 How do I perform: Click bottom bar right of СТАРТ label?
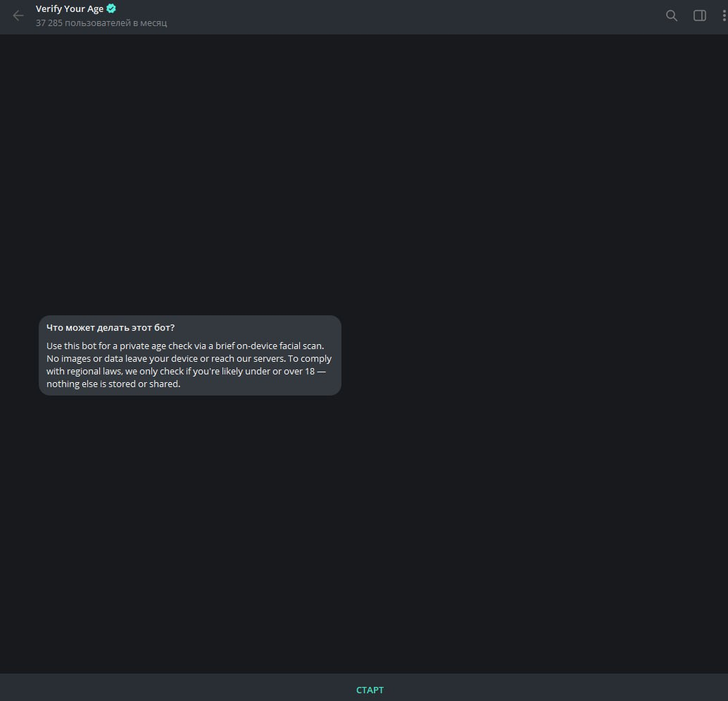(x=563, y=689)
